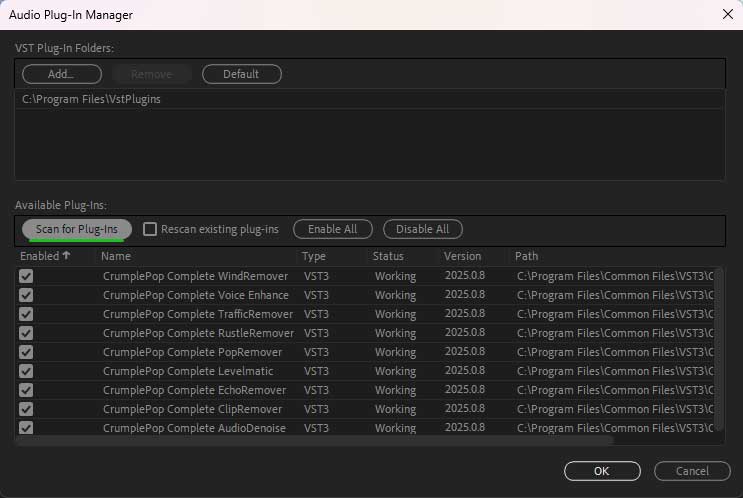Screen dimensions: 743x498
Task: Click the Version column header
Action: tap(462, 256)
